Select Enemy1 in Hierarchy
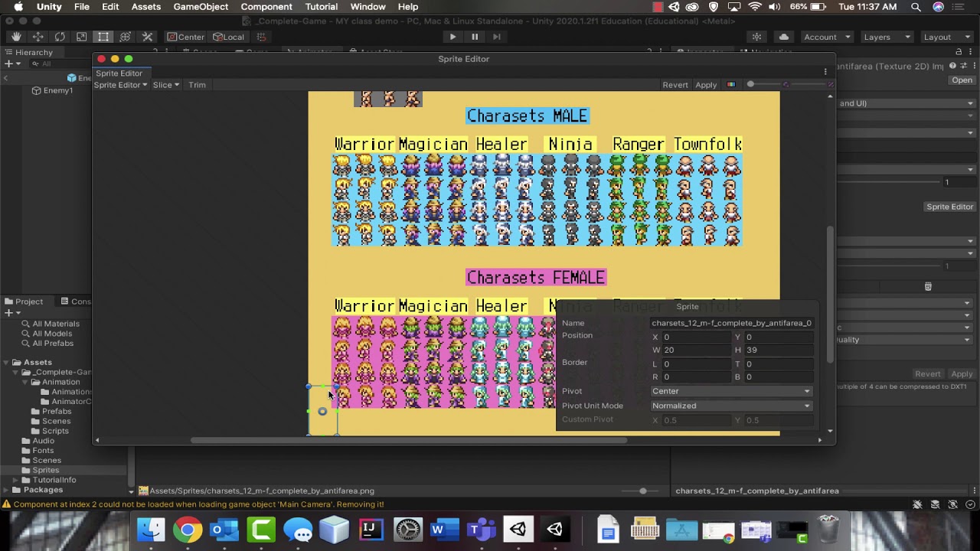 coord(57,90)
